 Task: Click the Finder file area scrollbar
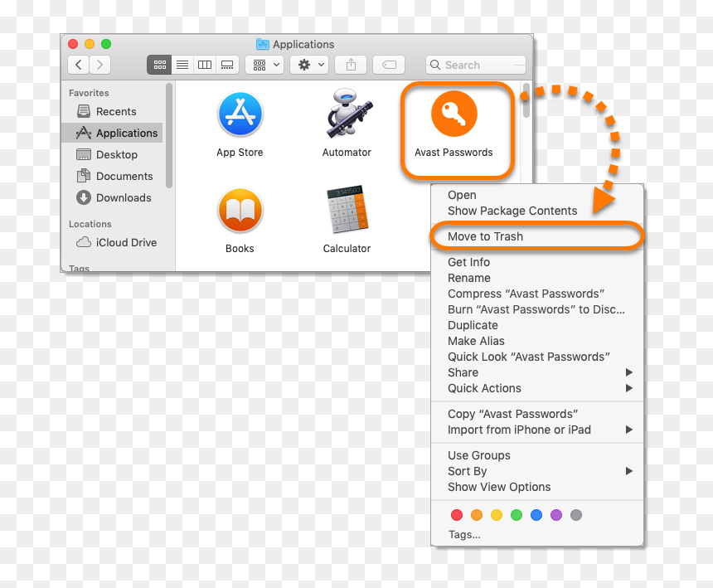[x=526, y=100]
